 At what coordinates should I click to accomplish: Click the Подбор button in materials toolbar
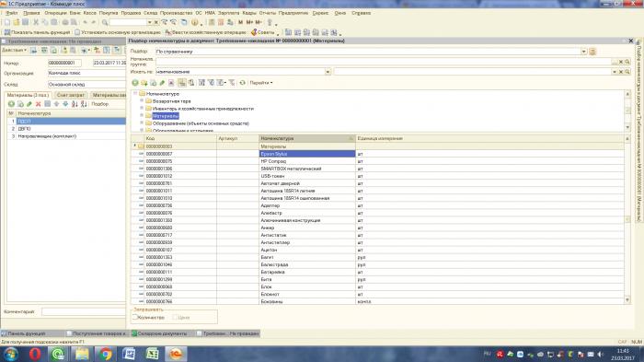pyautogui.click(x=99, y=104)
